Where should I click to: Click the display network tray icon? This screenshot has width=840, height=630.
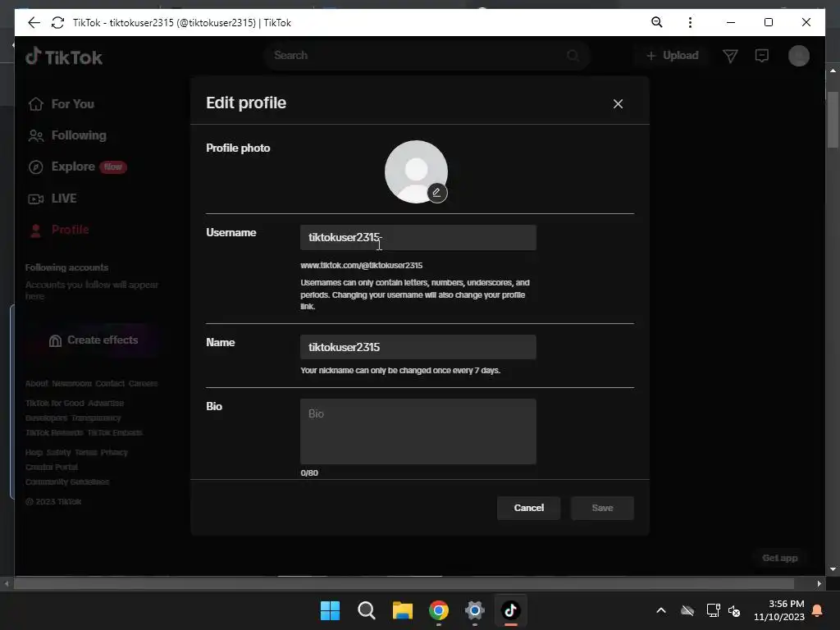713,610
